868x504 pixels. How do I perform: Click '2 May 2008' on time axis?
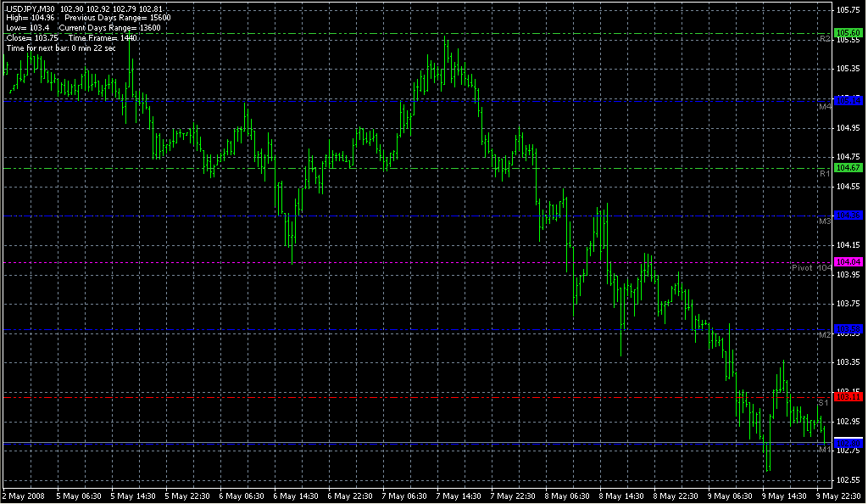pyautogui.click(x=24, y=496)
